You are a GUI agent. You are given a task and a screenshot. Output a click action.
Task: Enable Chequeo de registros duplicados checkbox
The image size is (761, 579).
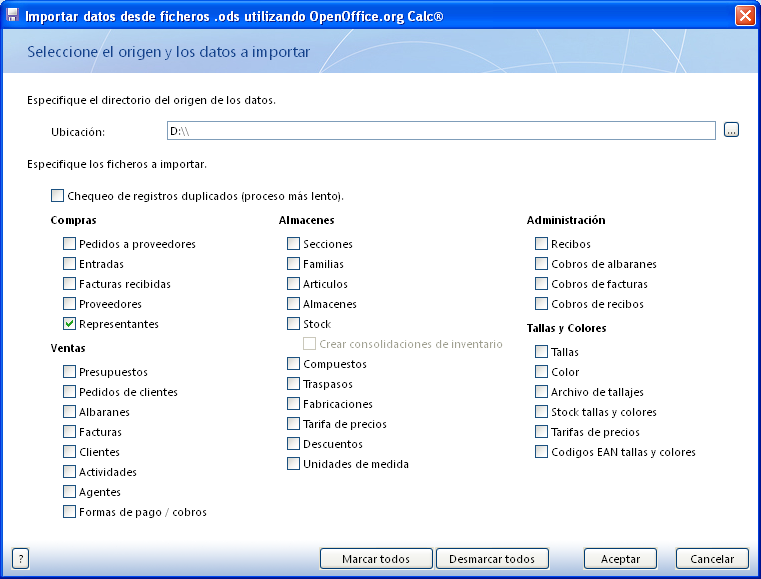point(57,196)
